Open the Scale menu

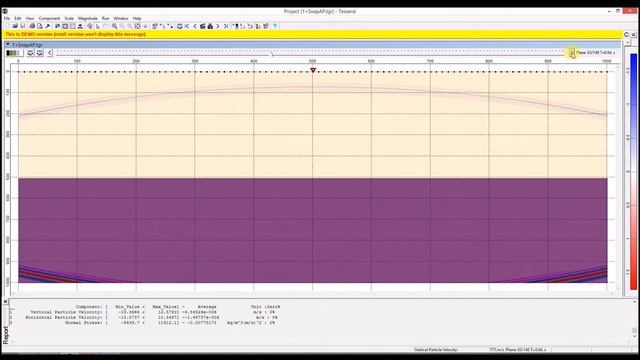click(x=69, y=18)
